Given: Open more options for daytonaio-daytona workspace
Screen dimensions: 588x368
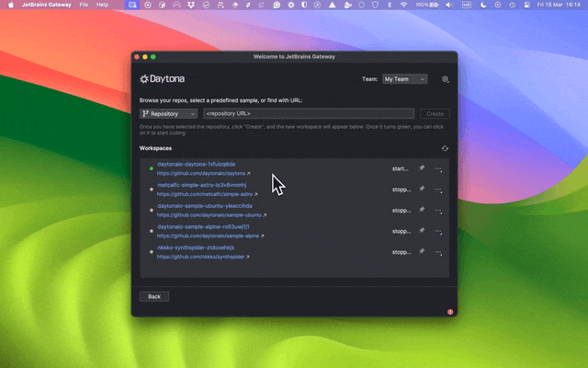Looking at the screenshot, I should [x=438, y=169].
